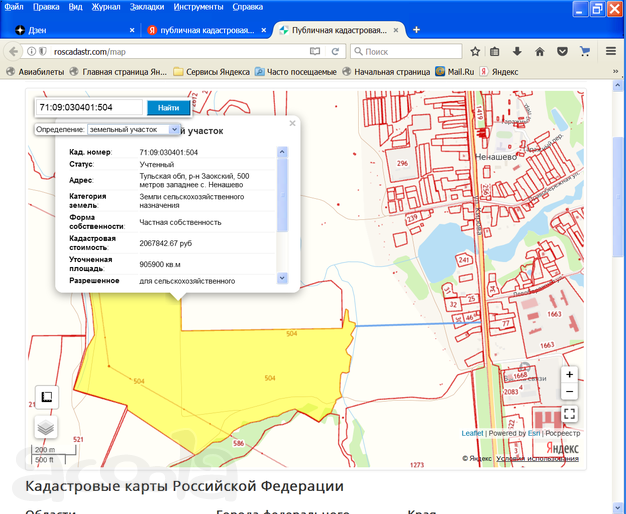Screen dimensions: 626x514
Task: Open the Часто посещаемые bookmarks folder
Action: 296,72
